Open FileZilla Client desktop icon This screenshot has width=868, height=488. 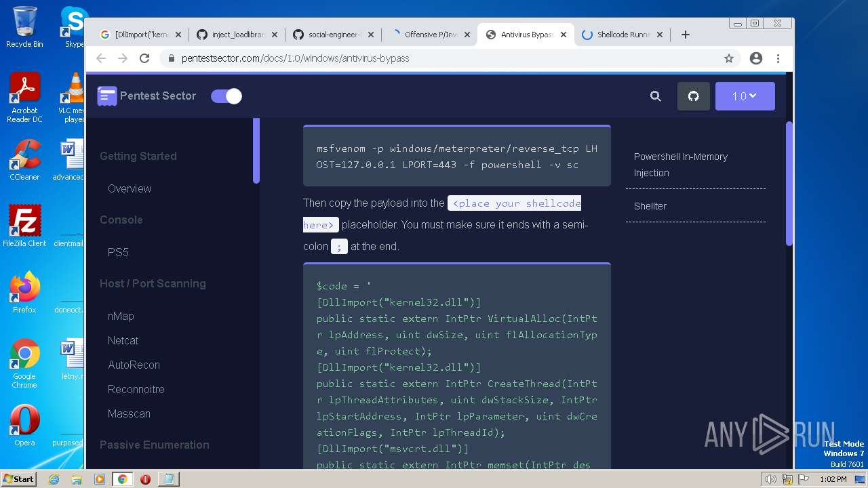pos(24,226)
